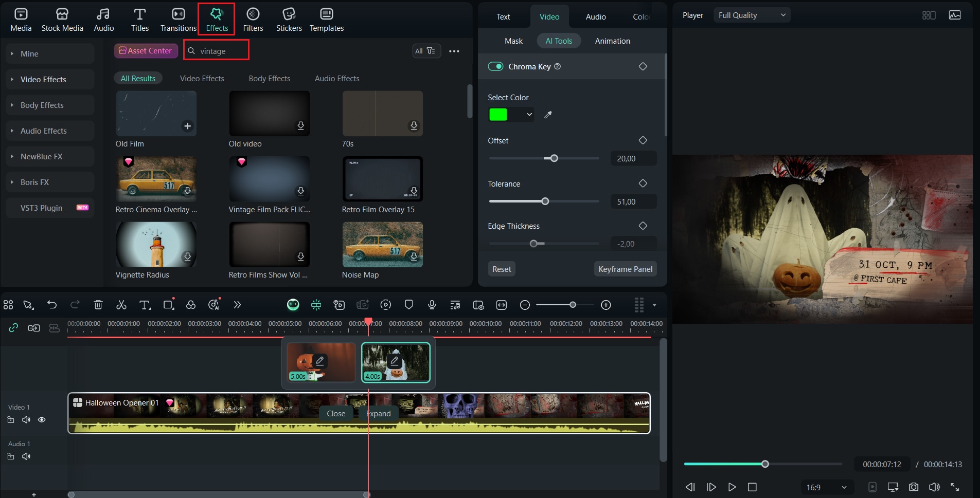Play the preview video
This screenshot has width=980, height=498.
click(732, 487)
